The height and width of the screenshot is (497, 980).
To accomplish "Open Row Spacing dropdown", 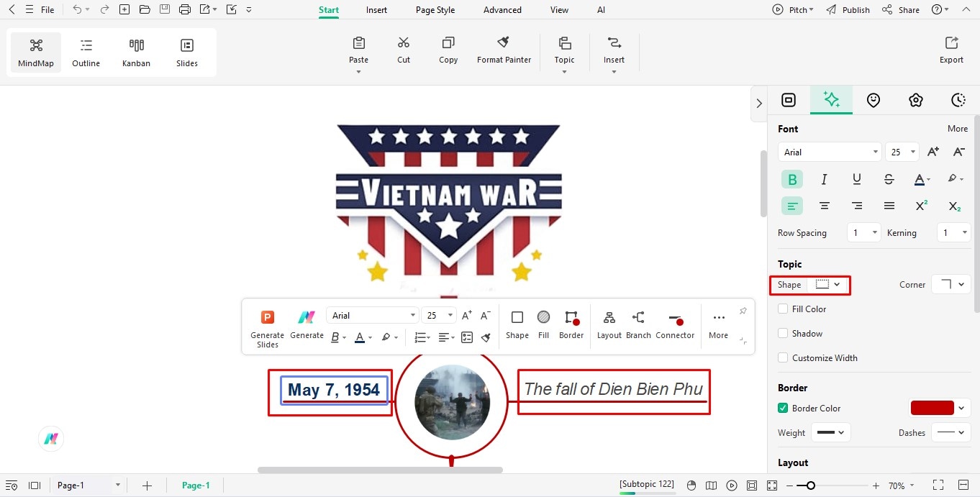I will click(863, 232).
